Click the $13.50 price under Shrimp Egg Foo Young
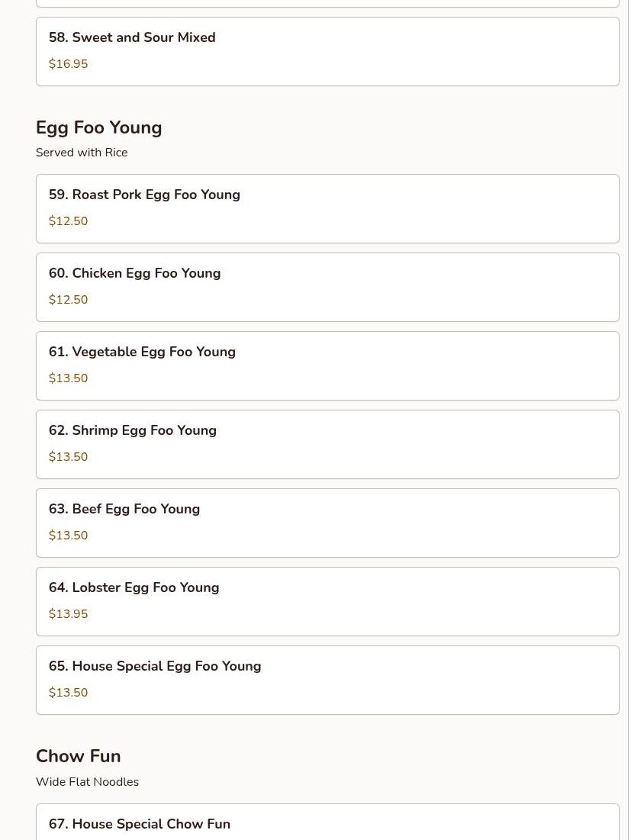The width and height of the screenshot is (644, 840). pyautogui.click(x=69, y=457)
